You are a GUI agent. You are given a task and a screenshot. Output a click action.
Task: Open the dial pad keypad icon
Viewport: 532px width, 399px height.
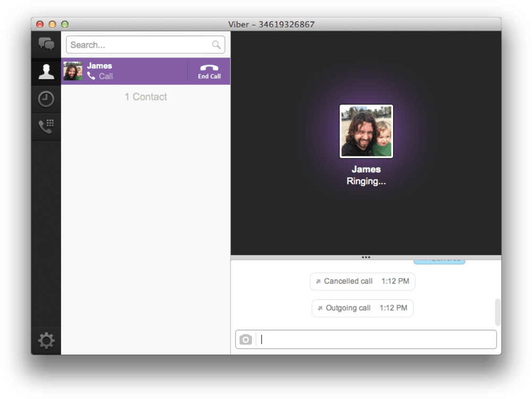46,127
